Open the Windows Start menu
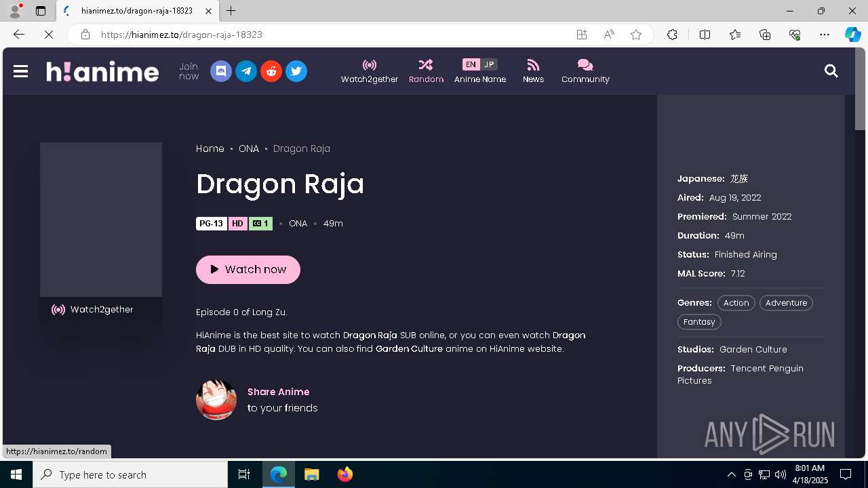Viewport: 868px width, 488px height. coord(16,474)
